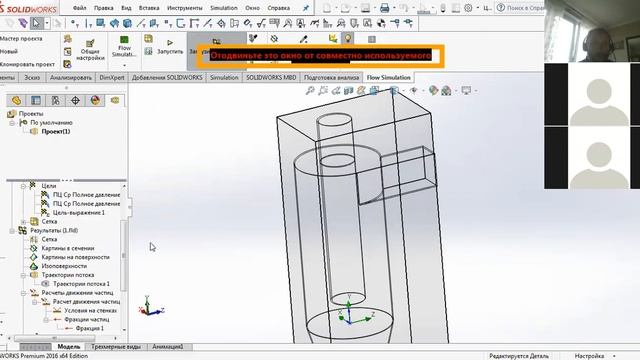The width and height of the screenshot is (640, 360).
Task: Click Edit Appearance sphere icon in view toolbar
Action: 433,91
